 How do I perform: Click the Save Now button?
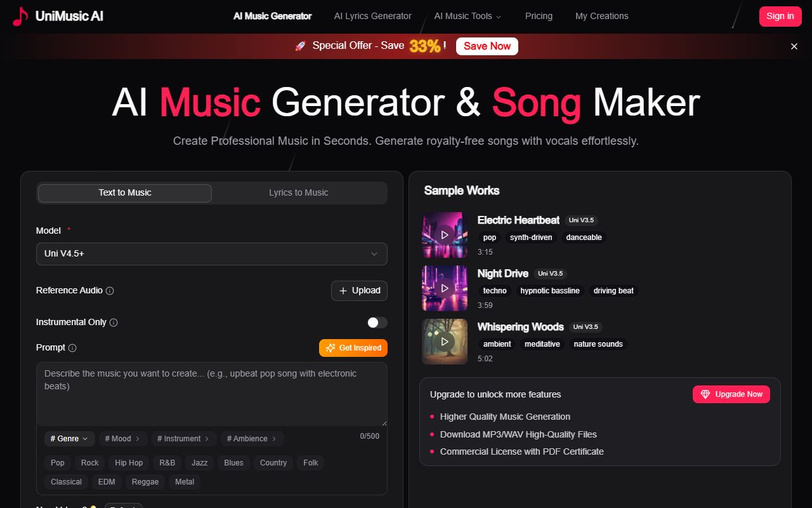487,46
